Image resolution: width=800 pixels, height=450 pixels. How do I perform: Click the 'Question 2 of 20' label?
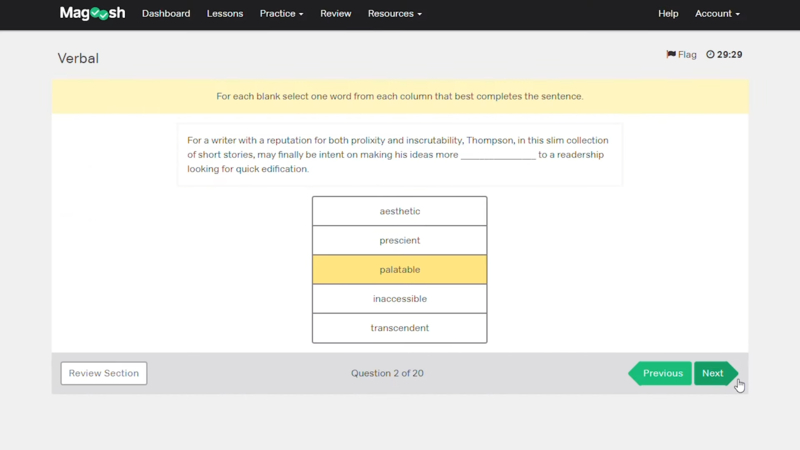point(387,373)
